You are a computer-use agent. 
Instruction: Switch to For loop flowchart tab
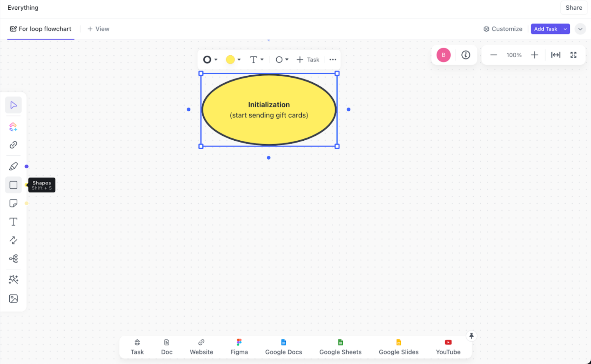point(41,29)
